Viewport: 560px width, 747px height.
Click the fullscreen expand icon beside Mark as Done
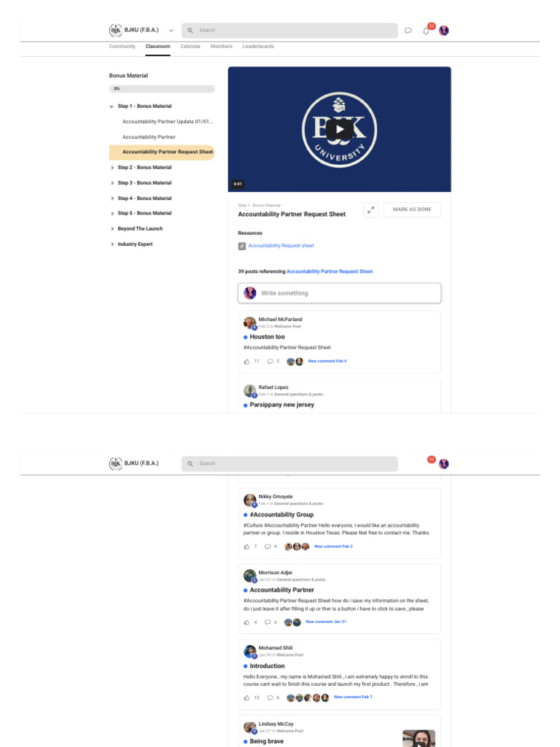coord(370,209)
